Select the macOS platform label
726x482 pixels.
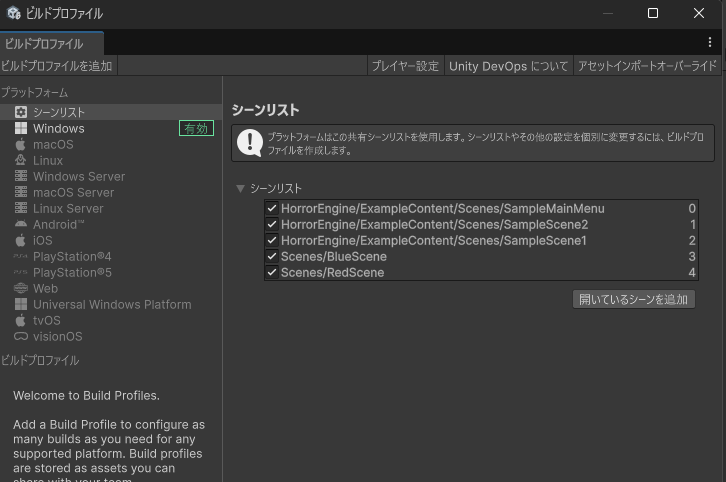pyautogui.click(x=53, y=144)
